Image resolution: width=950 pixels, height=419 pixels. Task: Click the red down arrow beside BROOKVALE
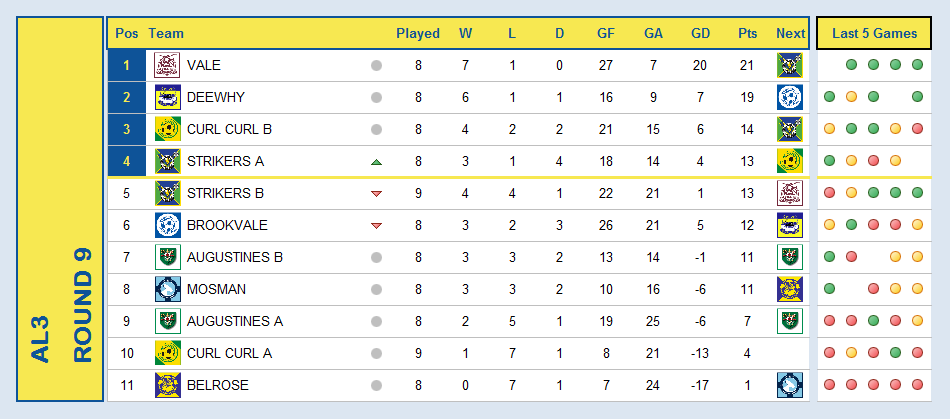pyautogui.click(x=376, y=226)
